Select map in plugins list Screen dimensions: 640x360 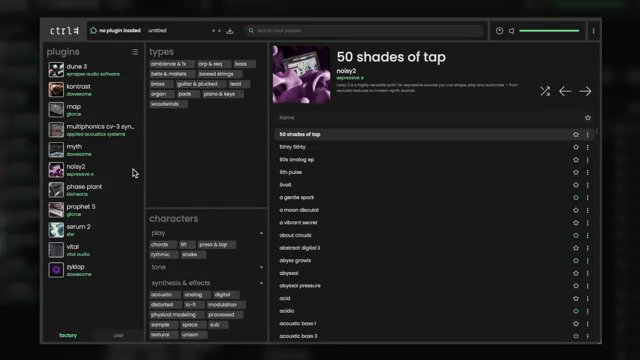tap(93, 110)
